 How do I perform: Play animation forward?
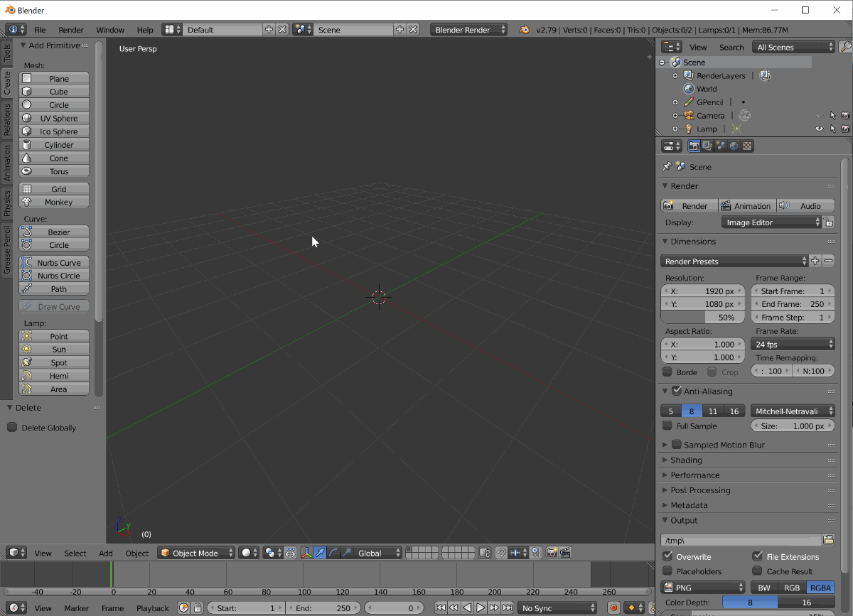pyautogui.click(x=481, y=608)
